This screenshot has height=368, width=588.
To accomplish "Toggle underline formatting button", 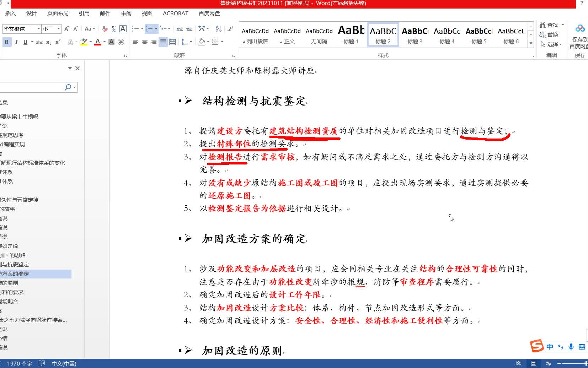I will point(25,42).
